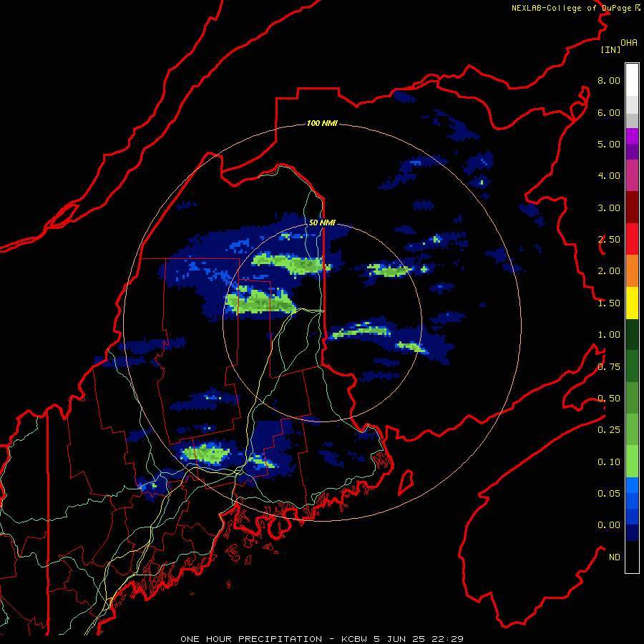Click the ONE HOUR PRECIPITATION title text
Viewport: 644px width, 644px height.
click(251, 639)
